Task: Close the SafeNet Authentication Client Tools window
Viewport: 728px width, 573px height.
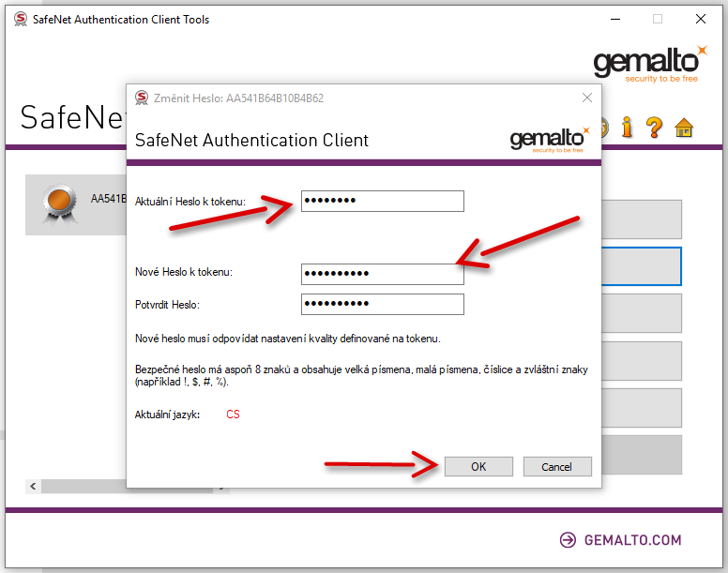Action: coord(701,19)
